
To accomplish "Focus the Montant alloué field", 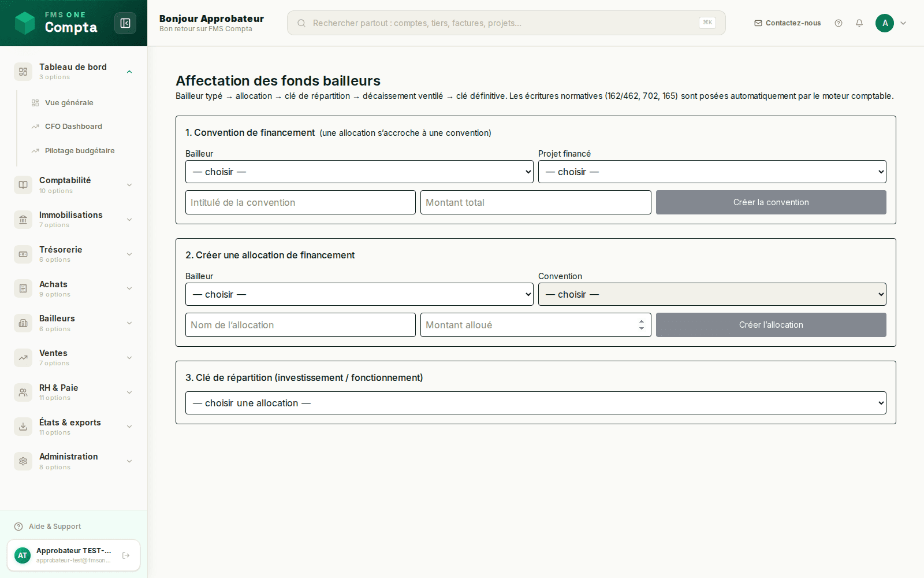I will click(536, 325).
